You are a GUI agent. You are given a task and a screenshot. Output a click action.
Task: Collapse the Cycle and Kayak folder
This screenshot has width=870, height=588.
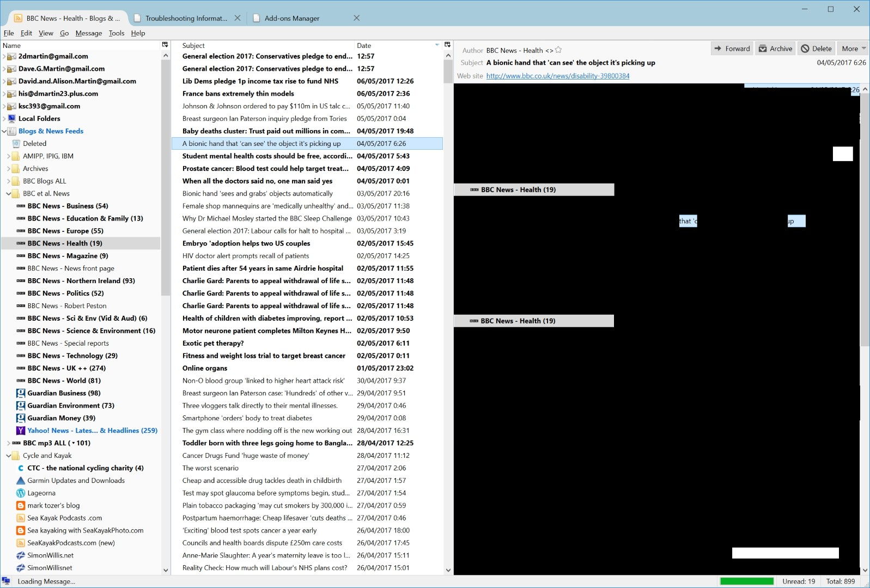(x=9, y=456)
